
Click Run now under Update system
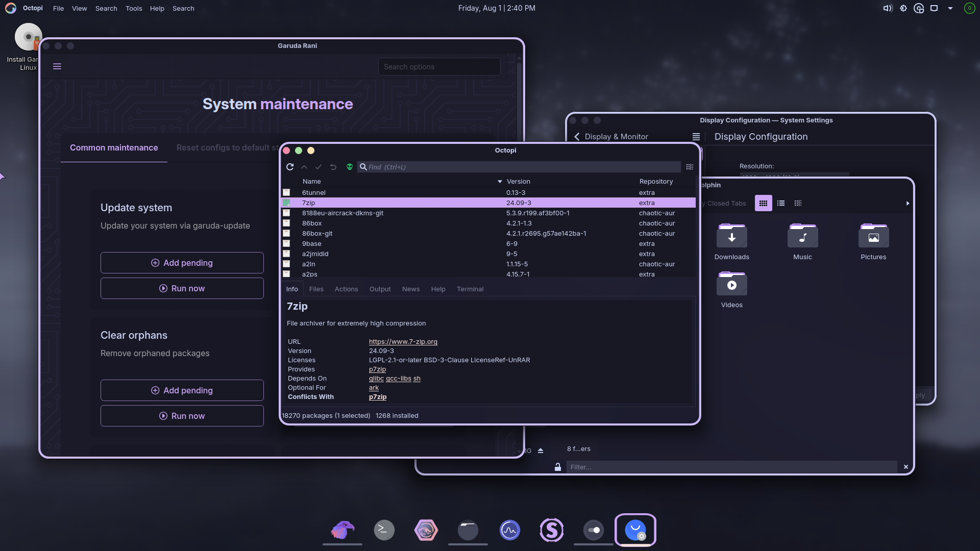click(182, 288)
